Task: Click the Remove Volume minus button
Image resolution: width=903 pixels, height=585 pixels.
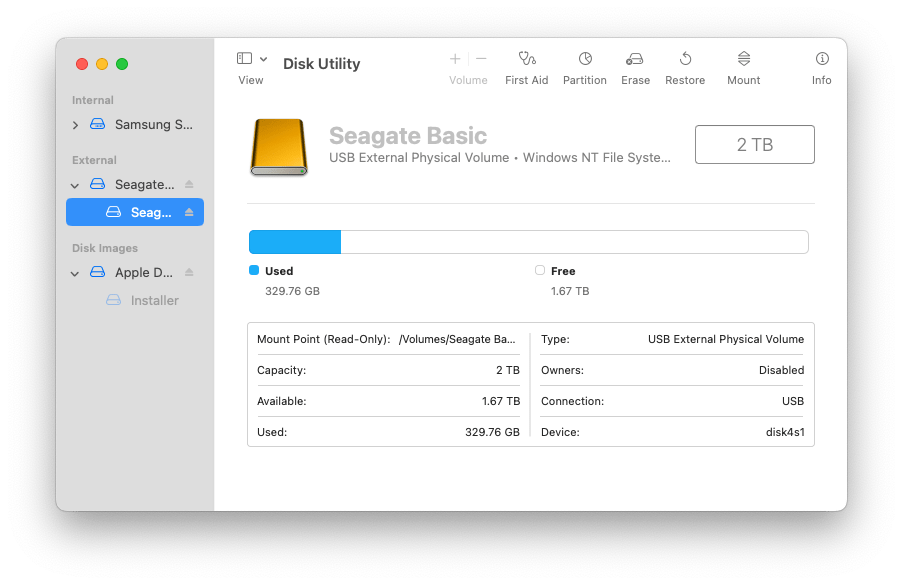Action: [x=481, y=59]
